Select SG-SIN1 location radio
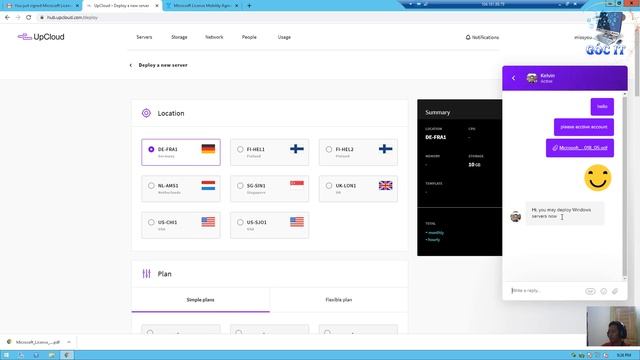The height and width of the screenshot is (360, 640). pyautogui.click(x=240, y=186)
